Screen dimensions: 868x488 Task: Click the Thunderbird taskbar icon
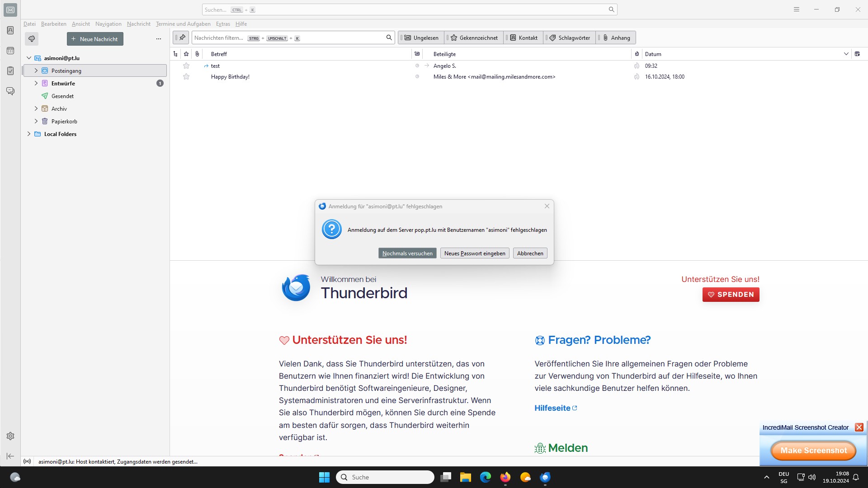click(x=545, y=477)
